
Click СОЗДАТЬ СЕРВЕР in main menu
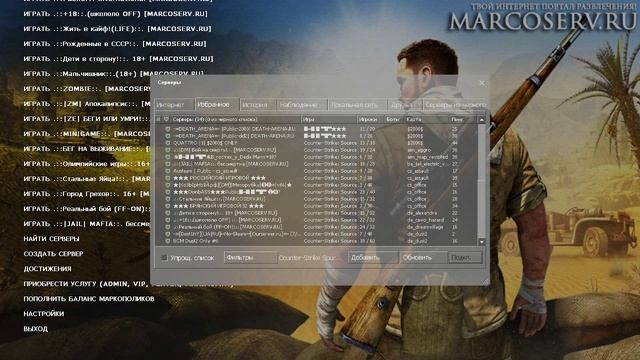pos(53,254)
